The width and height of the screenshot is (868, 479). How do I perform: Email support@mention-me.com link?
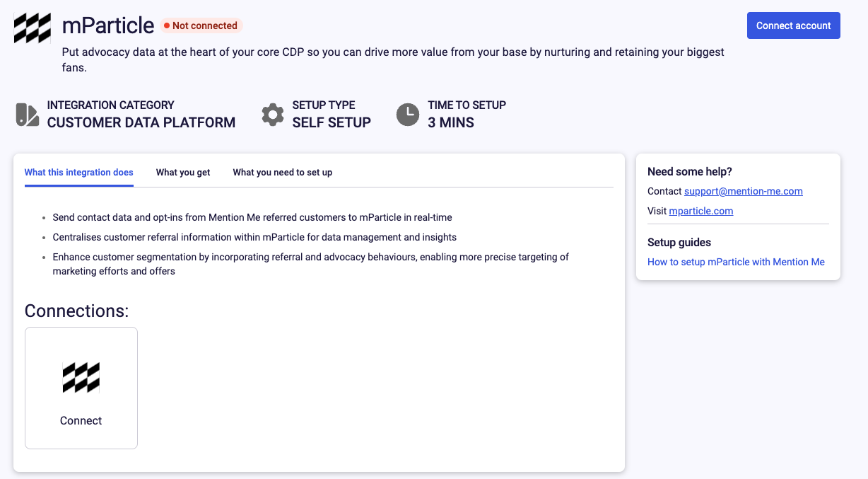(744, 191)
